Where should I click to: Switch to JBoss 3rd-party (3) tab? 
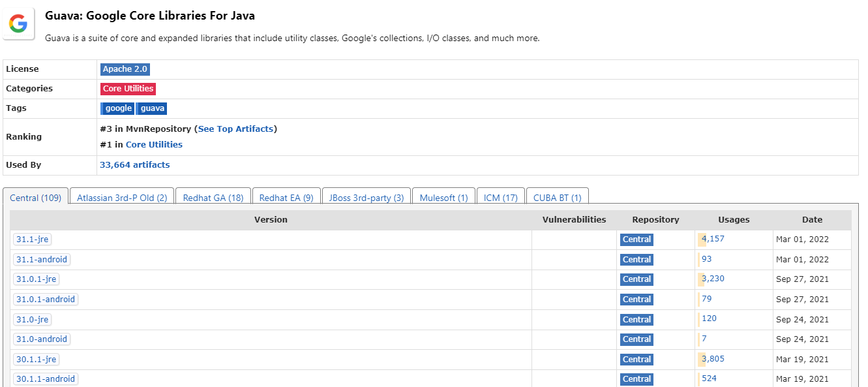(x=367, y=198)
